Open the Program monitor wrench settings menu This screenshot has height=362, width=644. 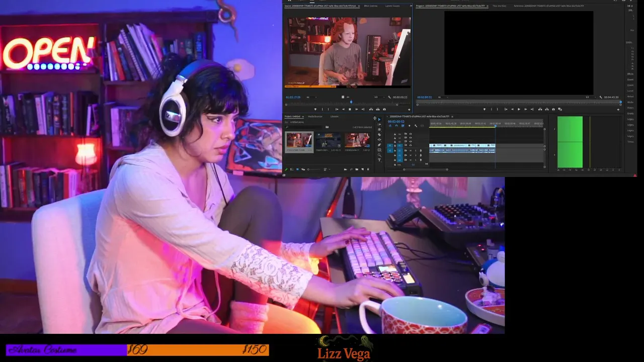601,97
